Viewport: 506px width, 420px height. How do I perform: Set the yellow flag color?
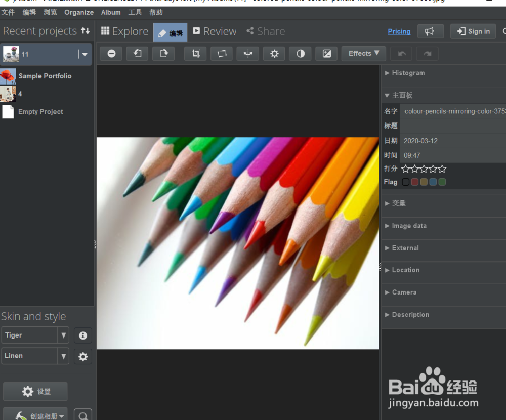(x=424, y=182)
